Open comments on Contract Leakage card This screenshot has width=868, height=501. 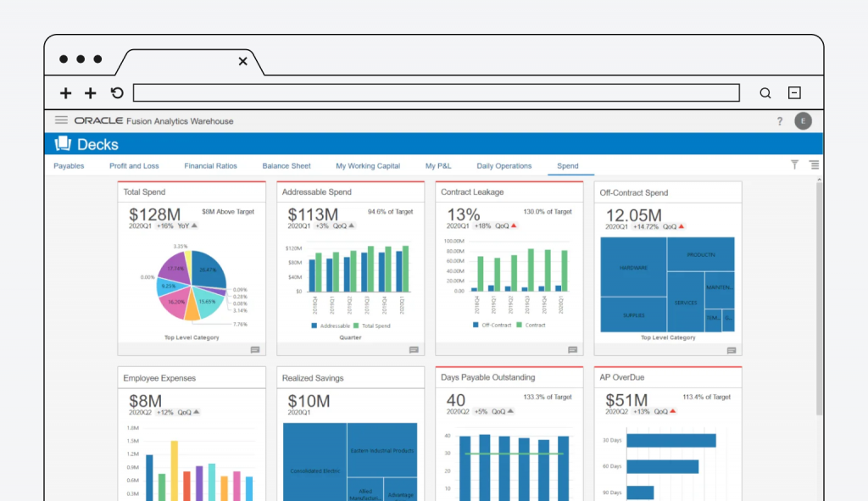point(572,349)
